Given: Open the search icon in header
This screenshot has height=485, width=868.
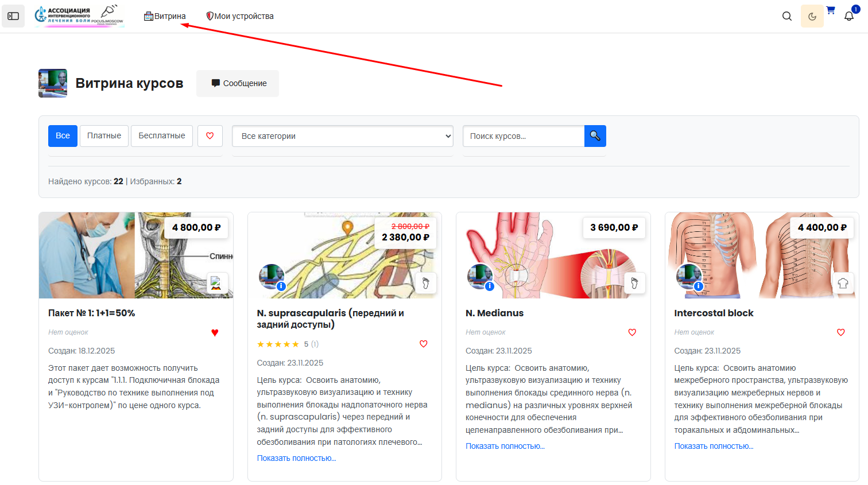Looking at the screenshot, I should pyautogui.click(x=787, y=16).
